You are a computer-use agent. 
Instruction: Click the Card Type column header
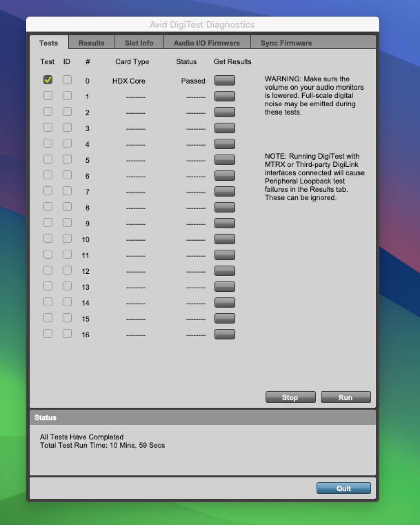coord(132,62)
